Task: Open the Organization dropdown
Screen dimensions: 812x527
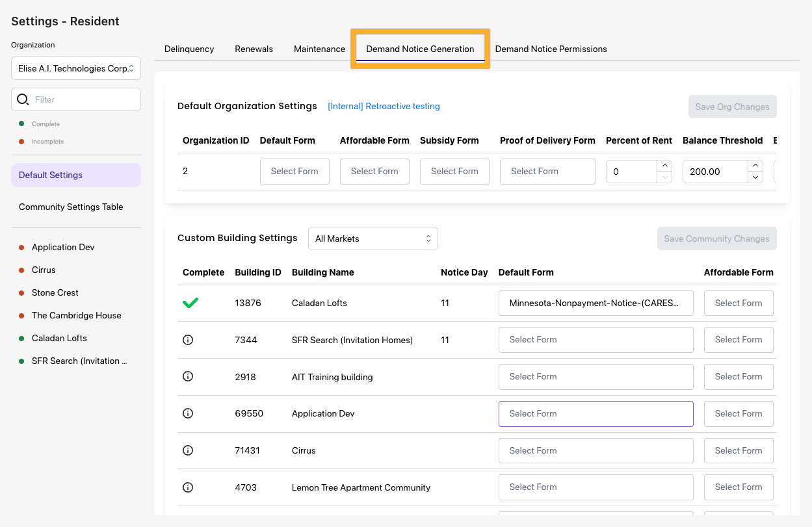Action: tap(76, 68)
